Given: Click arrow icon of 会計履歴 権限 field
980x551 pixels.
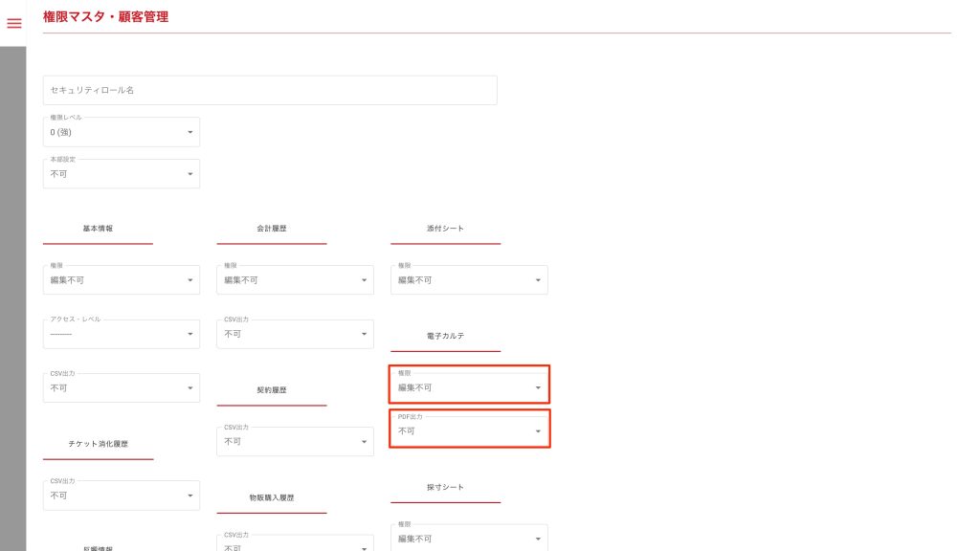Looking at the screenshot, I should pyautogui.click(x=364, y=280).
